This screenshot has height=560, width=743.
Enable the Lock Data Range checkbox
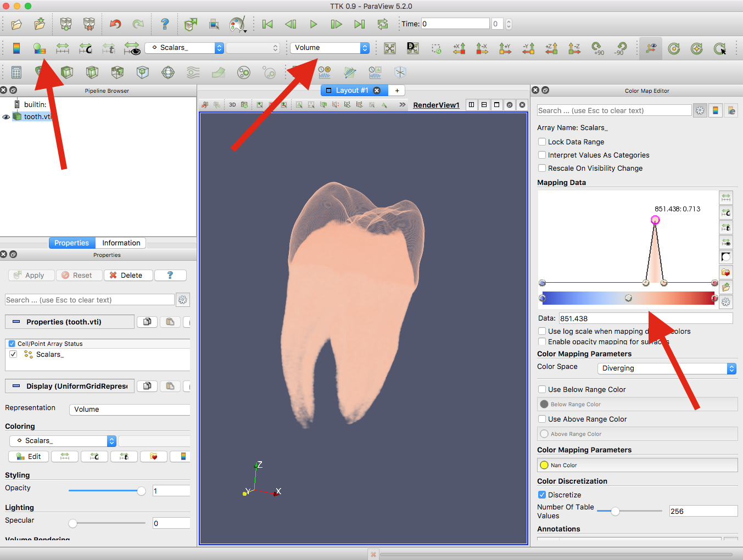[x=542, y=142]
